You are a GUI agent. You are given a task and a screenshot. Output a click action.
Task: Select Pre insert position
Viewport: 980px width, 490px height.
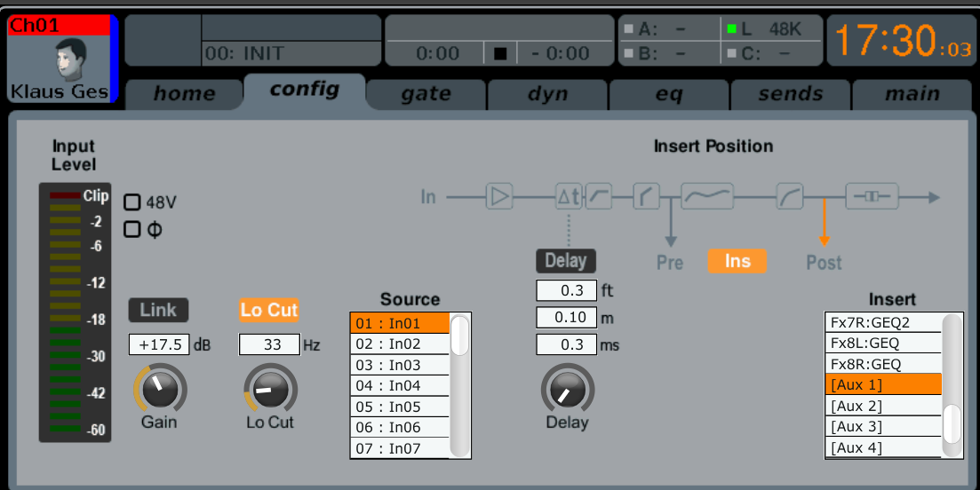coord(669,262)
